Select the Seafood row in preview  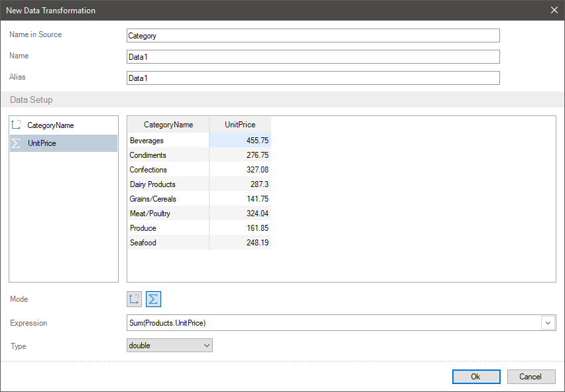(x=199, y=243)
